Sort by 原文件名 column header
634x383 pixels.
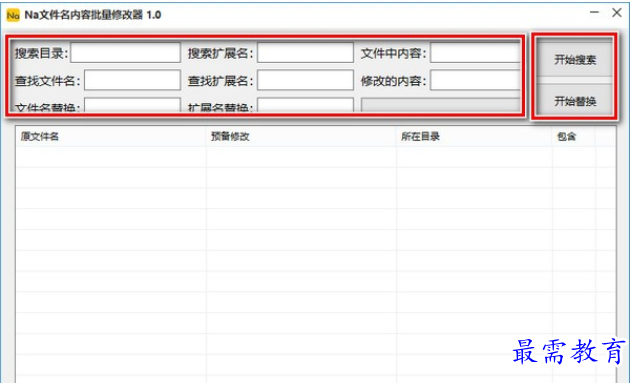111,136
